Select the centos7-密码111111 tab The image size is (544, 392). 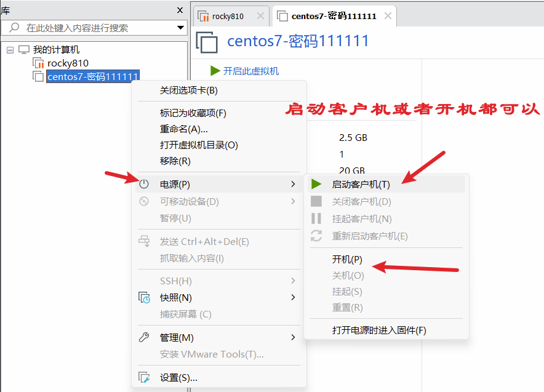[x=334, y=16]
